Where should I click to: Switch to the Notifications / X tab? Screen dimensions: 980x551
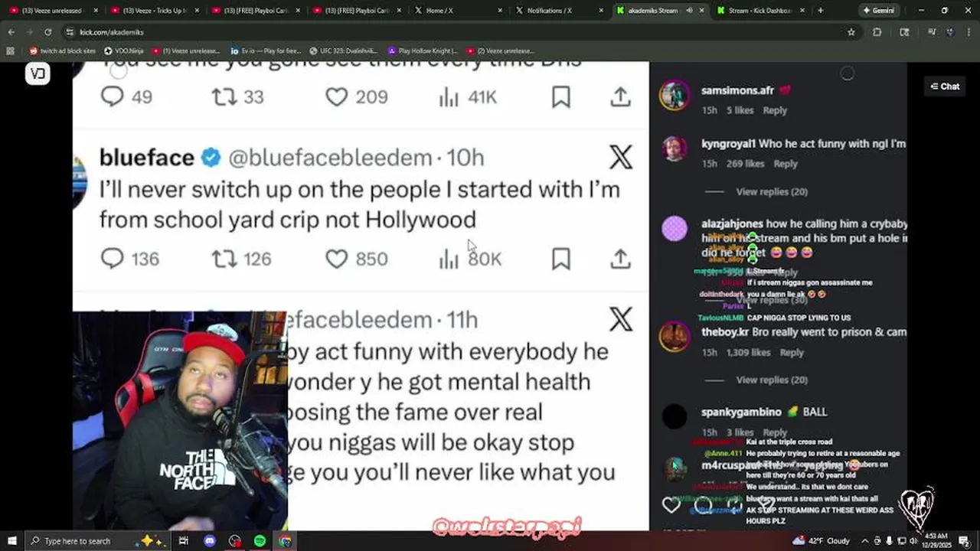549,11
